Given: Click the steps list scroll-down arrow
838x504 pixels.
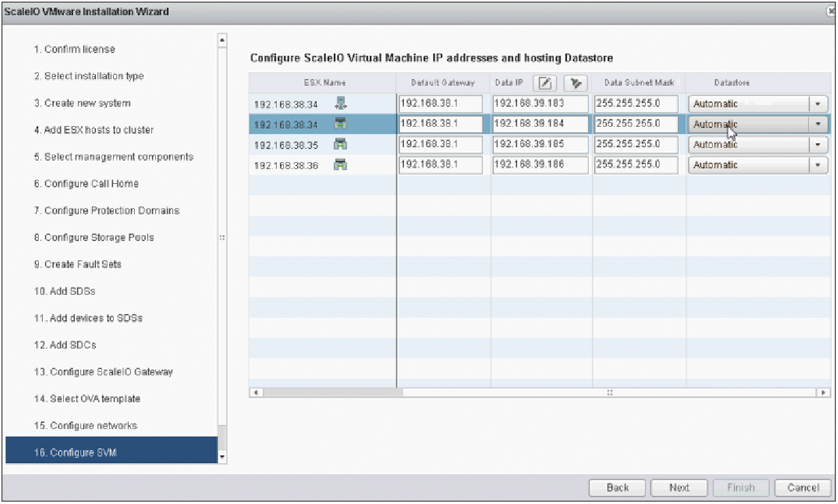Looking at the screenshot, I should click(221, 458).
